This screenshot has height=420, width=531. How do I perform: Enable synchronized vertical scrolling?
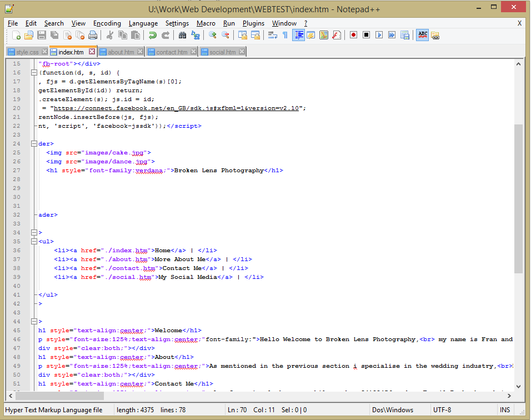click(243, 34)
